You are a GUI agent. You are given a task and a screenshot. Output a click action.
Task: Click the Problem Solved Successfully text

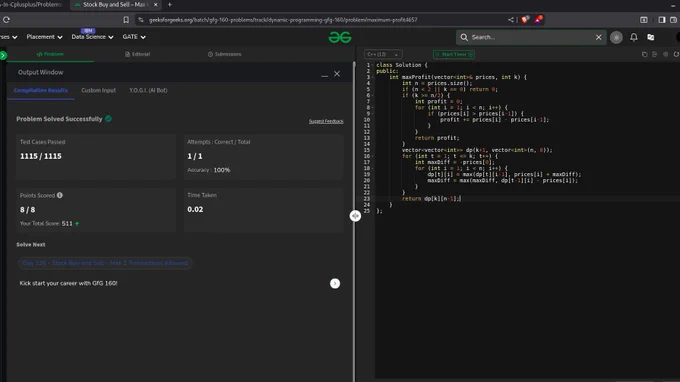[59, 119]
